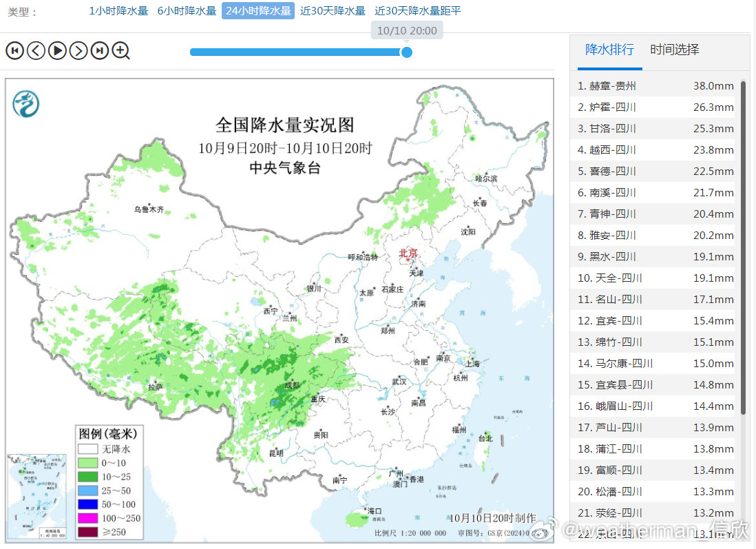Click 50~100 blue legend swatch
The width and height of the screenshot is (756, 549).
87,505
